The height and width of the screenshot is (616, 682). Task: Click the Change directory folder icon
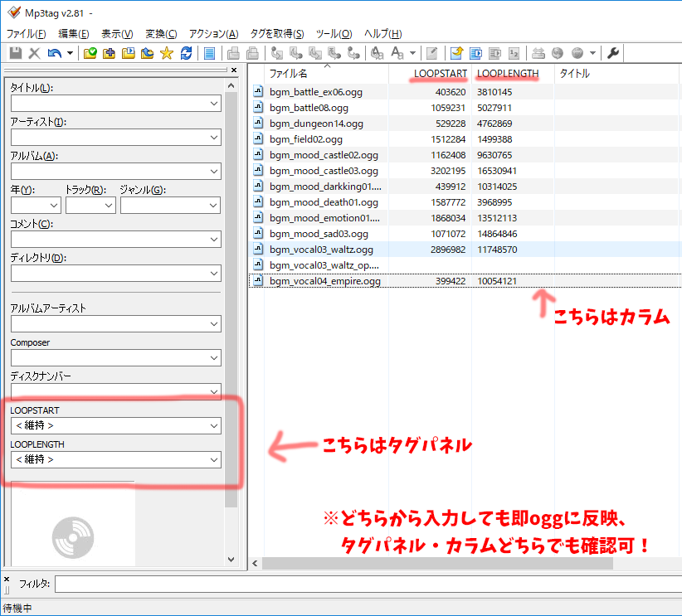tap(89, 52)
